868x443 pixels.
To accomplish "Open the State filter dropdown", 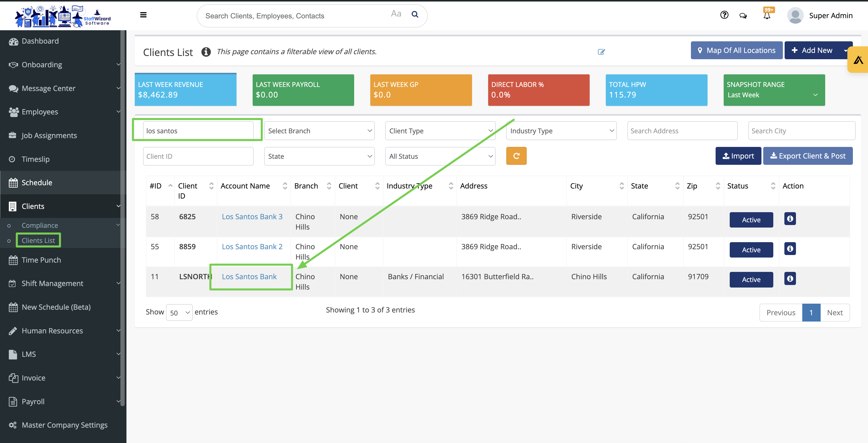I will click(x=319, y=156).
